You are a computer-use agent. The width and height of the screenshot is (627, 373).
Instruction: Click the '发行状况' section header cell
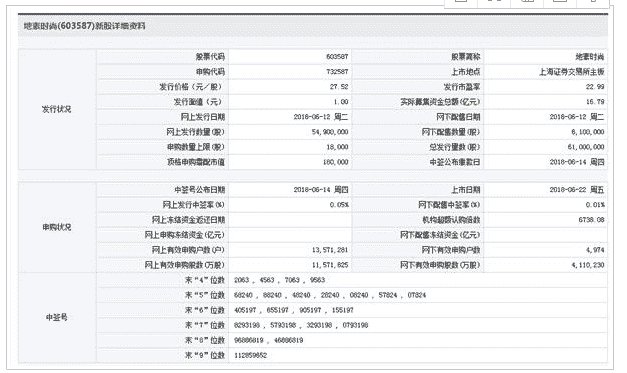tap(56, 109)
